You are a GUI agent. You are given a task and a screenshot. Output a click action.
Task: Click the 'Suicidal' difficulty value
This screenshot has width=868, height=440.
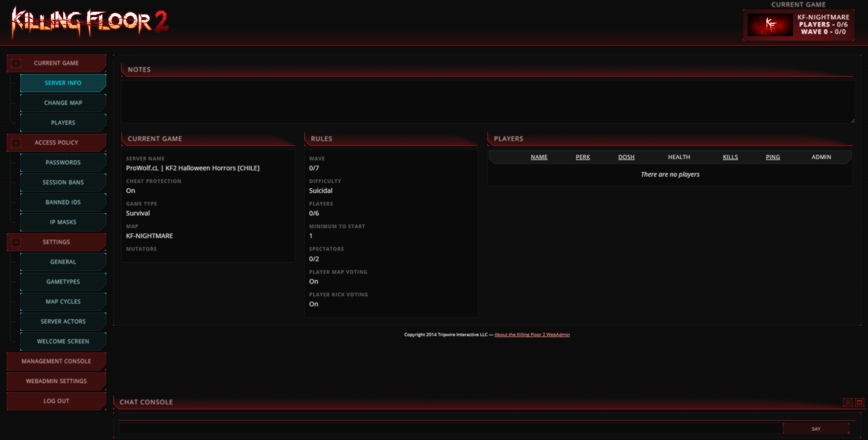321,191
